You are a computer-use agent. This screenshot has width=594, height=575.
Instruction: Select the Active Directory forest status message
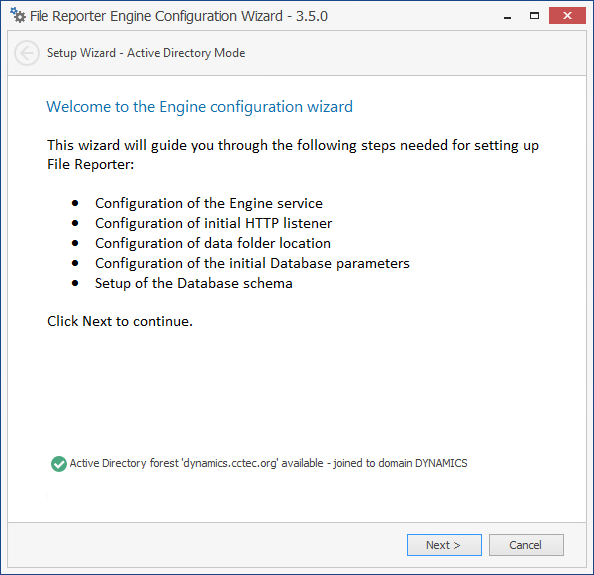point(268,463)
